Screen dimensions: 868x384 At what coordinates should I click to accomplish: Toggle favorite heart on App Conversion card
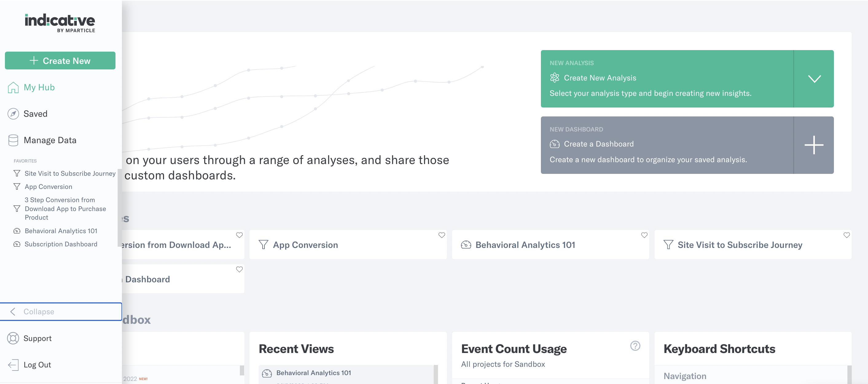[441, 235]
